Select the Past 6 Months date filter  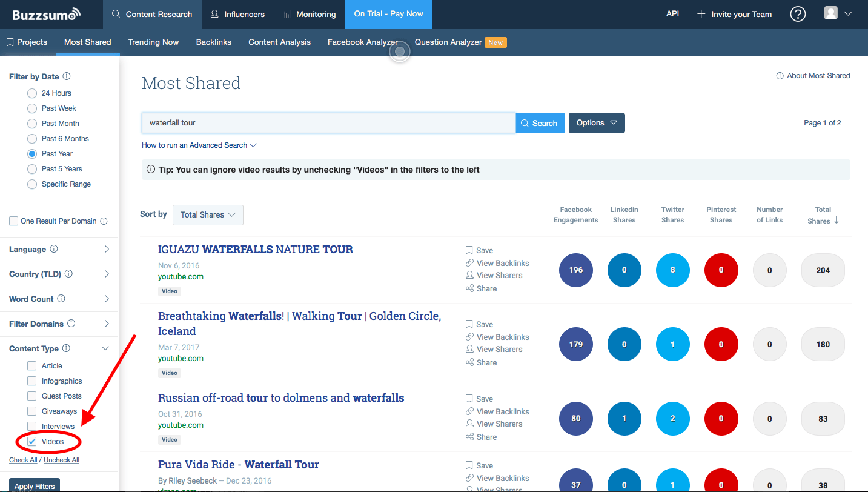tap(32, 139)
